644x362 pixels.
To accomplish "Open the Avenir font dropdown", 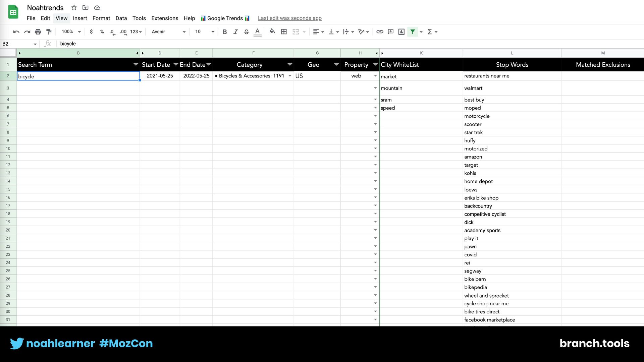I will (168, 32).
